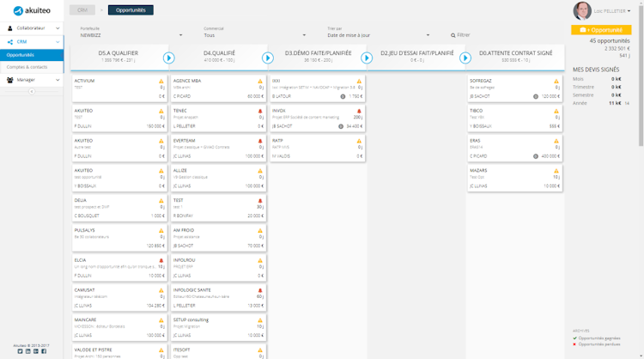Open the ALLIZE opportunity card title
The height and width of the screenshot is (359, 644).
pyautogui.click(x=180, y=170)
